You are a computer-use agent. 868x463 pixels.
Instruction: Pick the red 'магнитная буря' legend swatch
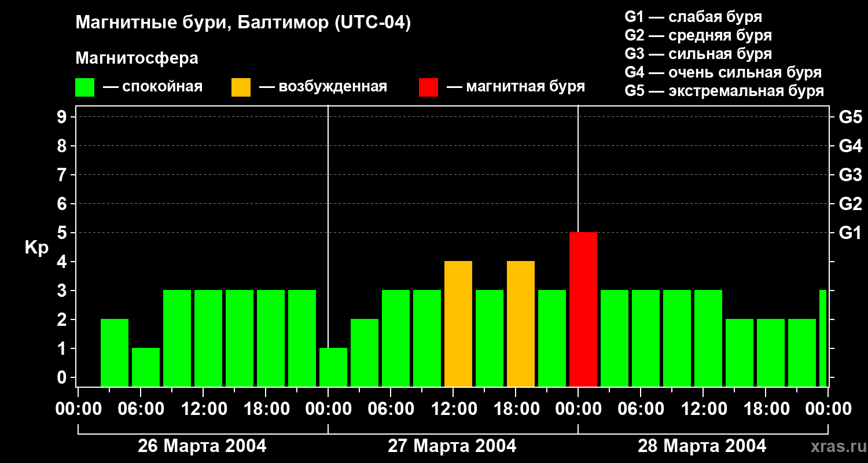(428, 87)
